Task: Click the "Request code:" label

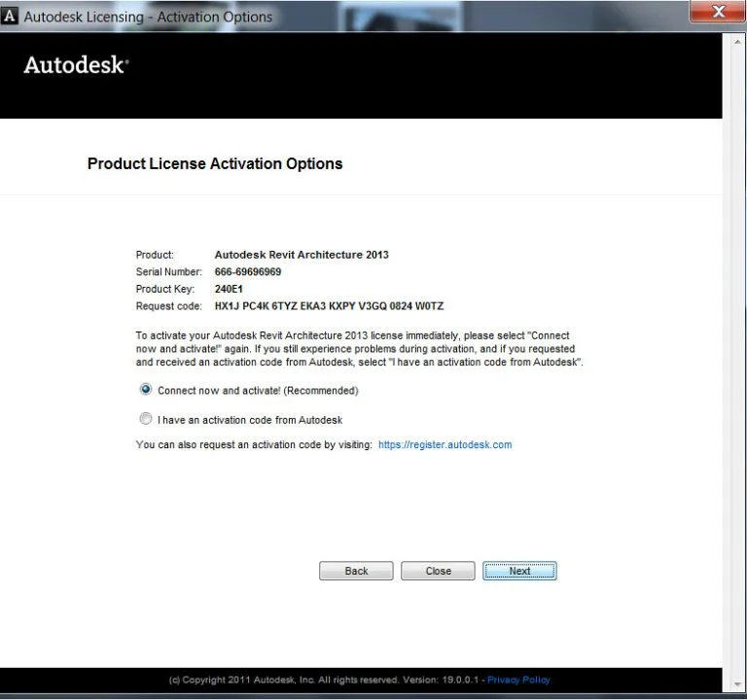Action: [168, 306]
